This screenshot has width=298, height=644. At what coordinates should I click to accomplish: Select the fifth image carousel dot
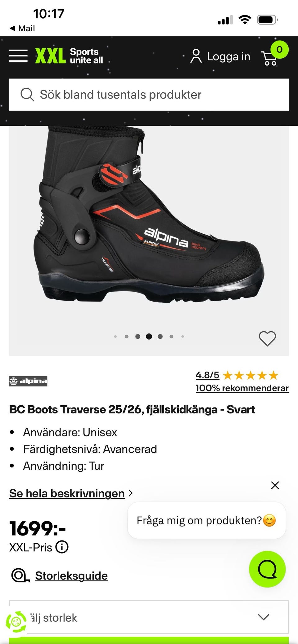click(160, 337)
